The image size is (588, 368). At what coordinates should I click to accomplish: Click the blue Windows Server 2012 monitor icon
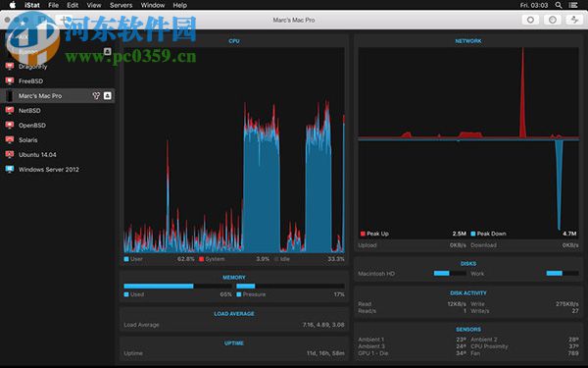(10, 170)
